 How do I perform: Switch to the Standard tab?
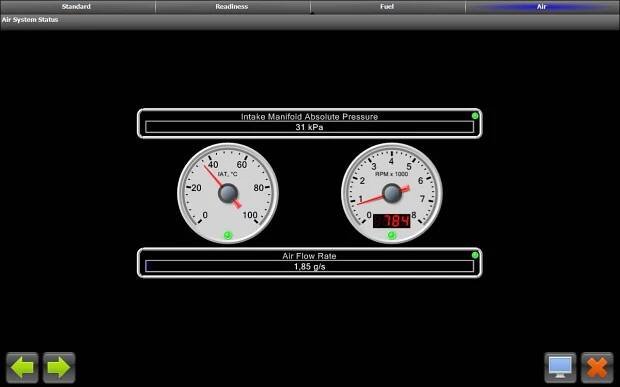tap(78, 7)
